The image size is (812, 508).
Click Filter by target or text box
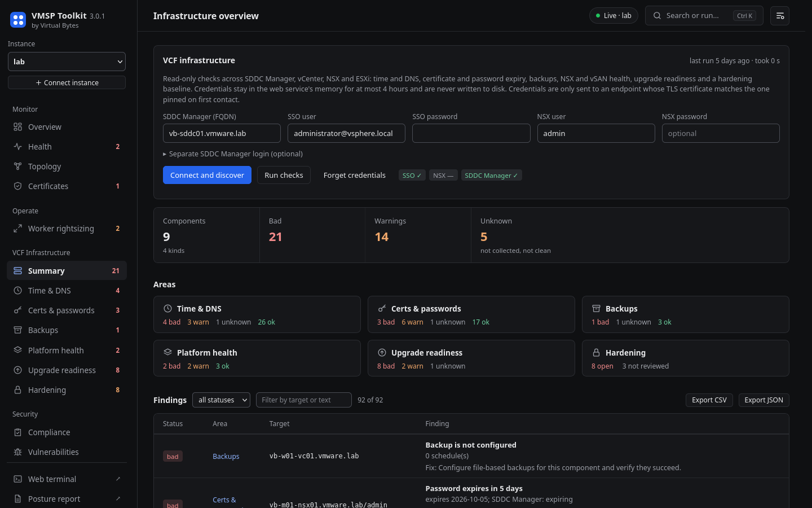pyautogui.click(x=304, y=400)
